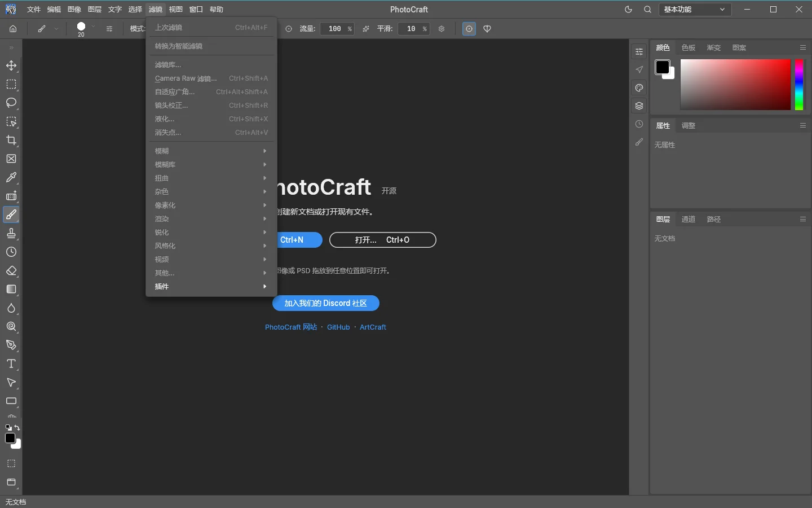Open the 图像 menu
This screenshot has height=508, width=812.
pos(74,10)
